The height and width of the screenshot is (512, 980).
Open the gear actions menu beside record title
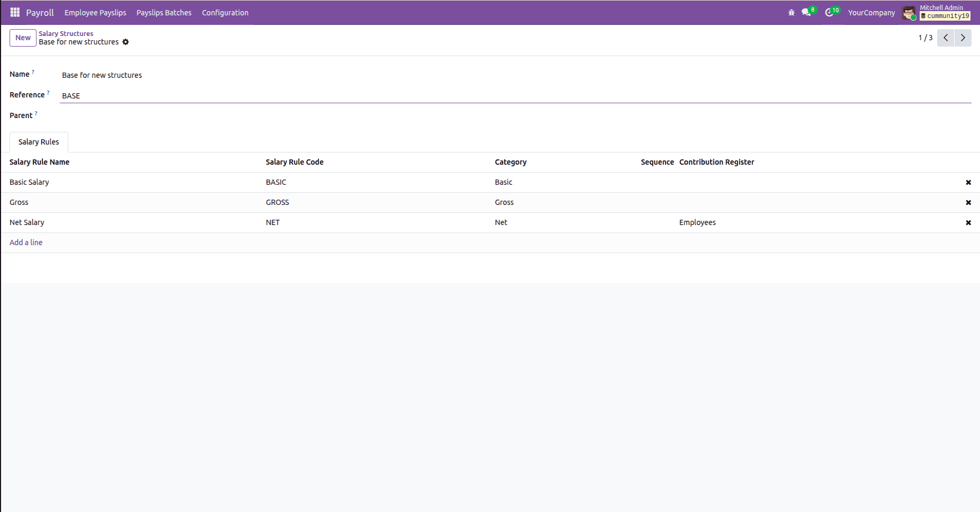coord(125,42)
